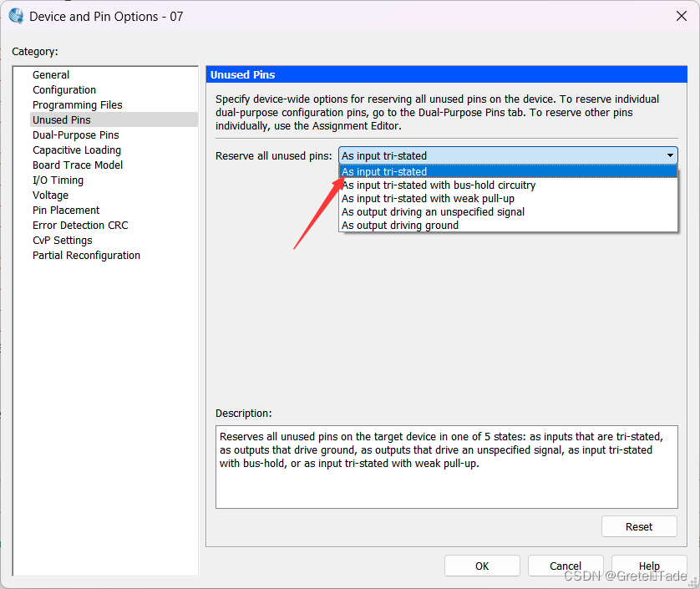Pick 'As input tri-stated with bus-hold circuitry'
Viewport: 700px width, 589px height.
click(508, 185)
